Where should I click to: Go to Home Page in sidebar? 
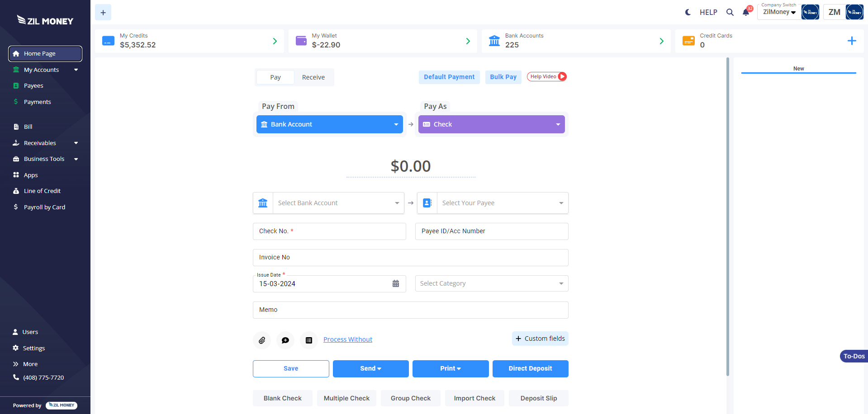pos(45,53)
